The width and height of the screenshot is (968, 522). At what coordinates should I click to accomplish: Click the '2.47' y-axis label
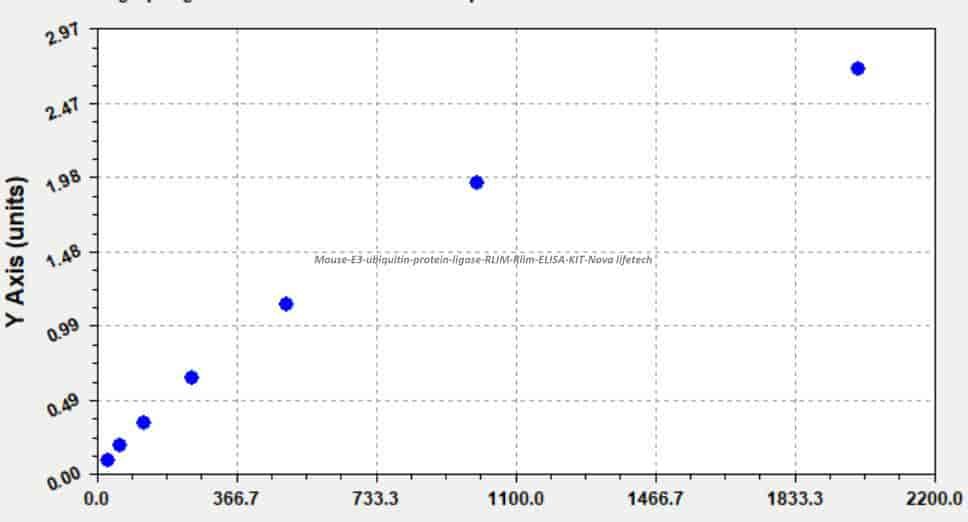pyautogui.click(x=62, y=109)
